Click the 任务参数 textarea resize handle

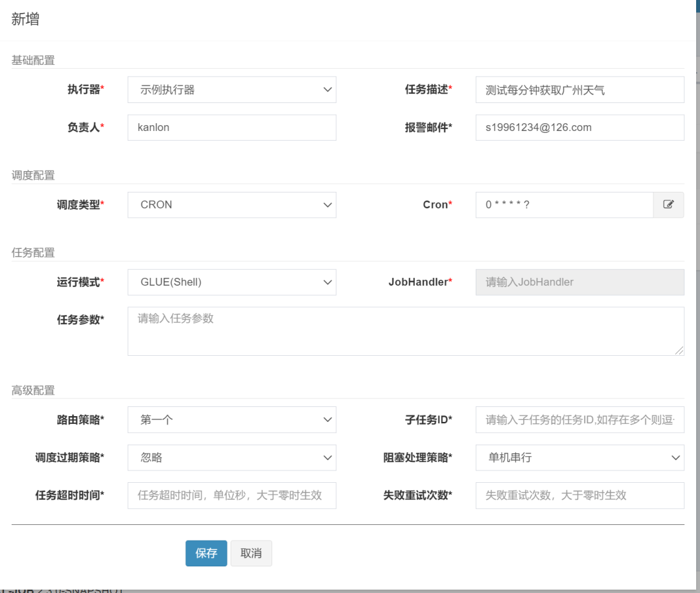[x=679, y=351]
